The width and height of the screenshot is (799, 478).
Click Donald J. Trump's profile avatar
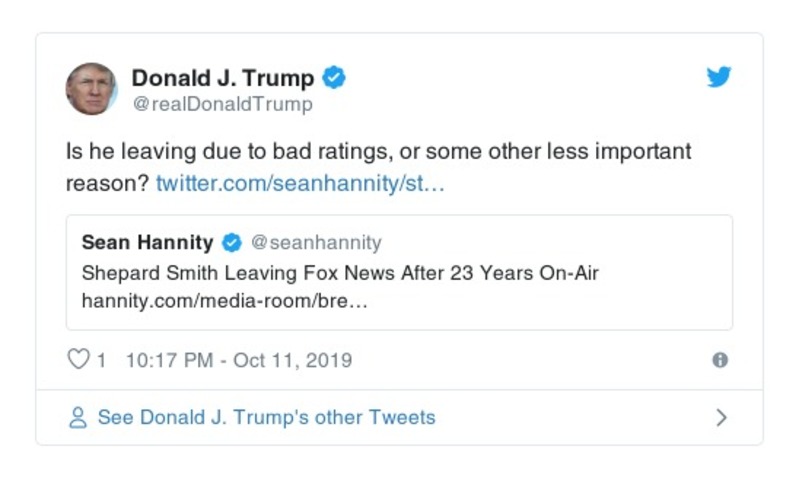coord(91,88)
